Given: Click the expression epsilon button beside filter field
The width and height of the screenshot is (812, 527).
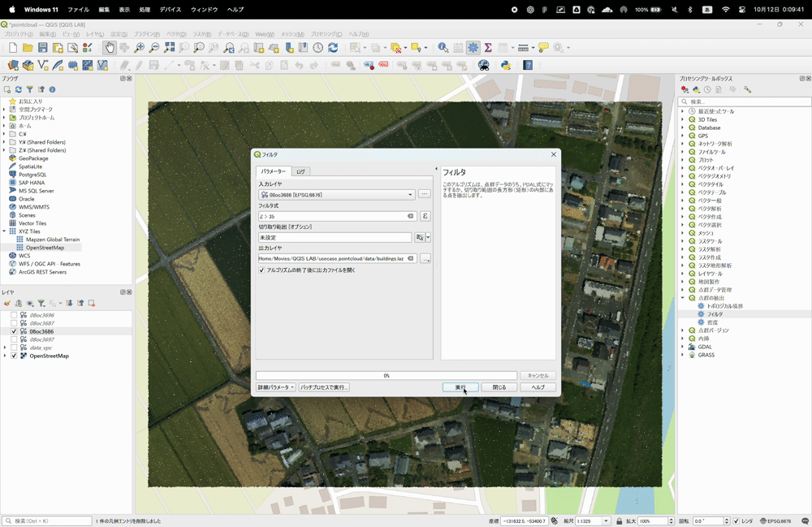Looking at the screenshot, I should click(425, 216).
